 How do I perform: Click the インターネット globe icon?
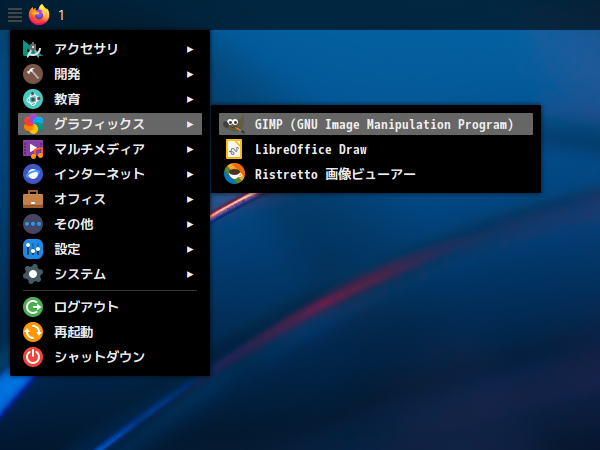[33, 174]
